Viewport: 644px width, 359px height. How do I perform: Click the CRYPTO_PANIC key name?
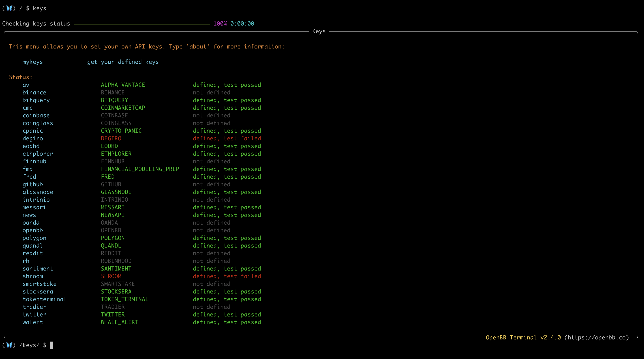point(121,131)
